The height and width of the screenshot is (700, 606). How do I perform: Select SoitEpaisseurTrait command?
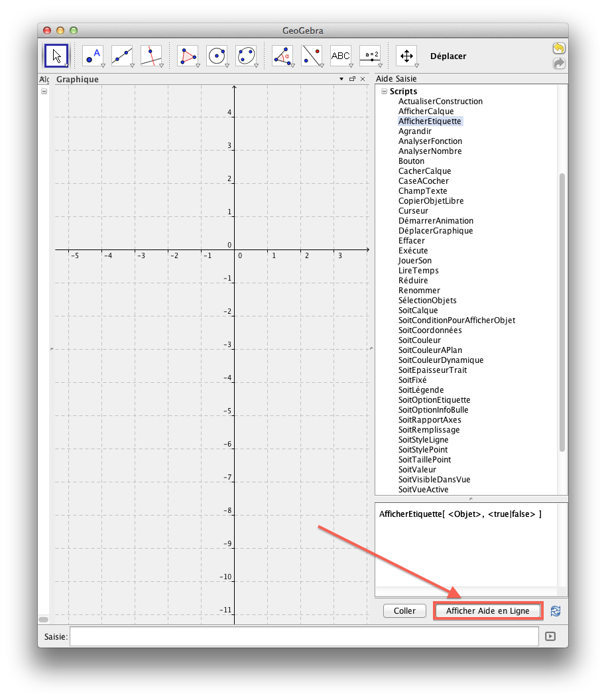tap(432, 370)
